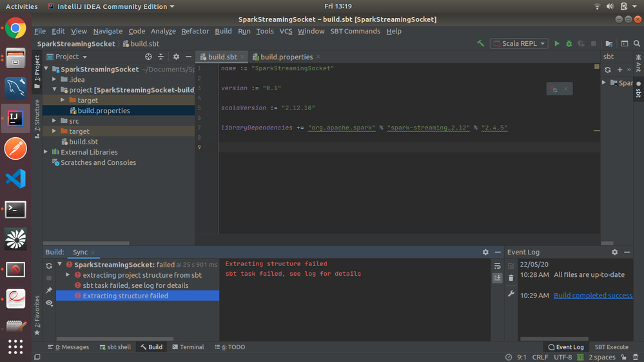This screenshot has width=644, height=362.
Task: Open Postman from the dock
Action: [x=15, y=149]
